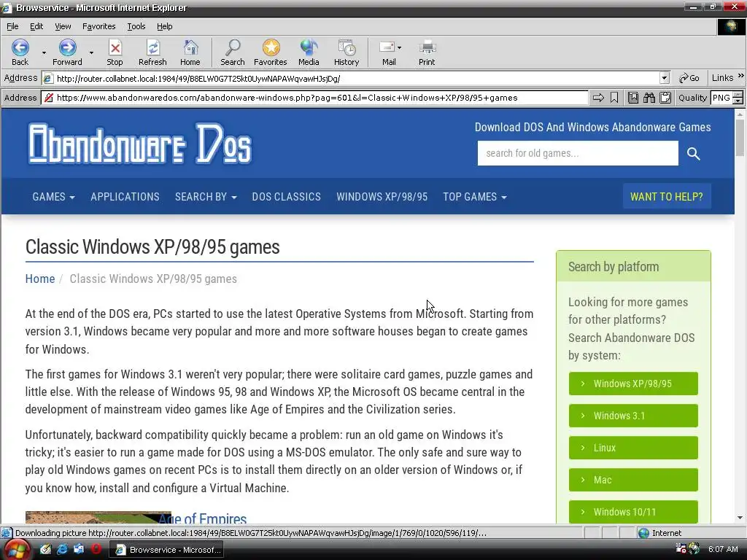Viewport: 747px width, 560px height.
Task: Open the Age of Empires game link
Action: pyautogui.click(x=203, y=518)
